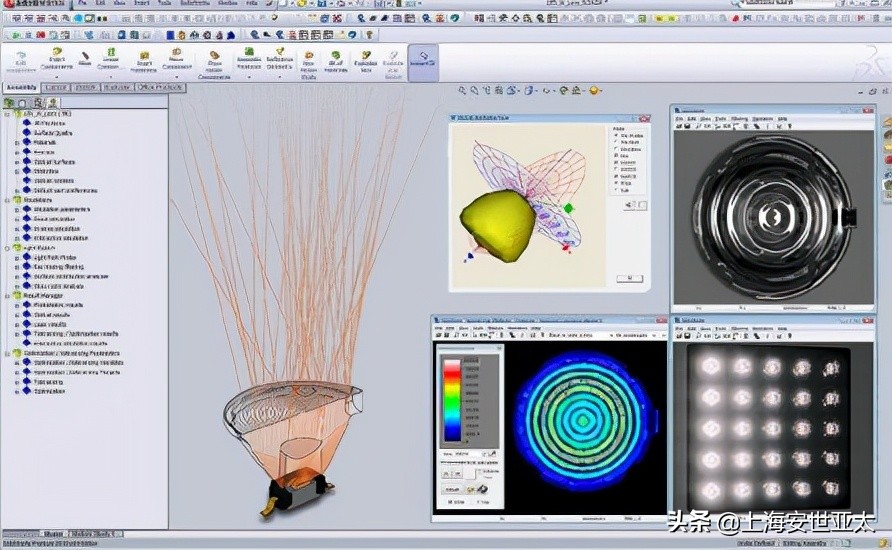The height and width of the screenshot is (550, 892).
Task: Open the Edit menu in the lens render window
Action: pyautogui.click(x=692, y=118)
